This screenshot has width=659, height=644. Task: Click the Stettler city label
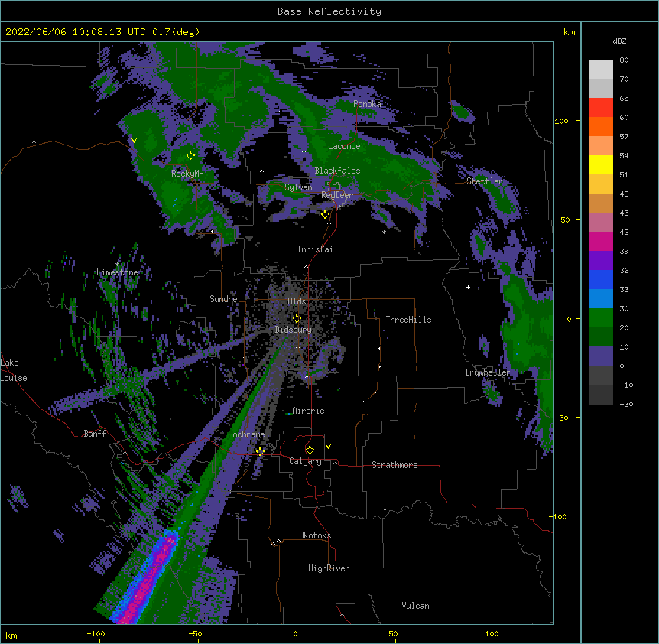[484, 181]
